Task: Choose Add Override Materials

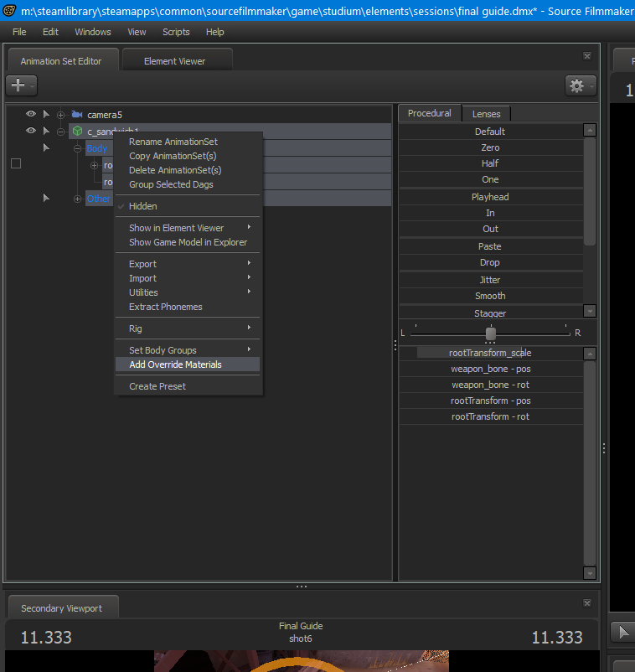Action: [188, 364]
